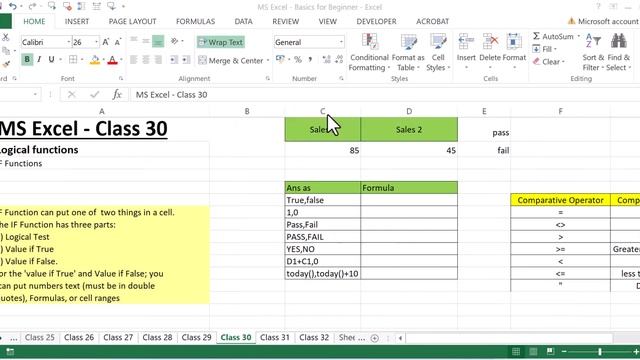Apply the red Font Color
The width and height of the screenshot is (640, 360).
point(113,60)
